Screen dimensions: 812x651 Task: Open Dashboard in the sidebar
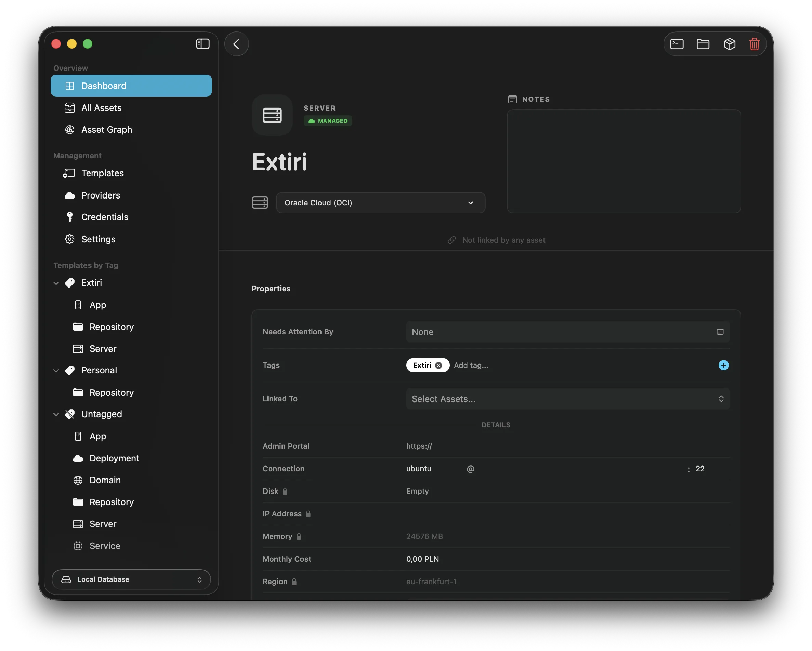tap(131, 86)
